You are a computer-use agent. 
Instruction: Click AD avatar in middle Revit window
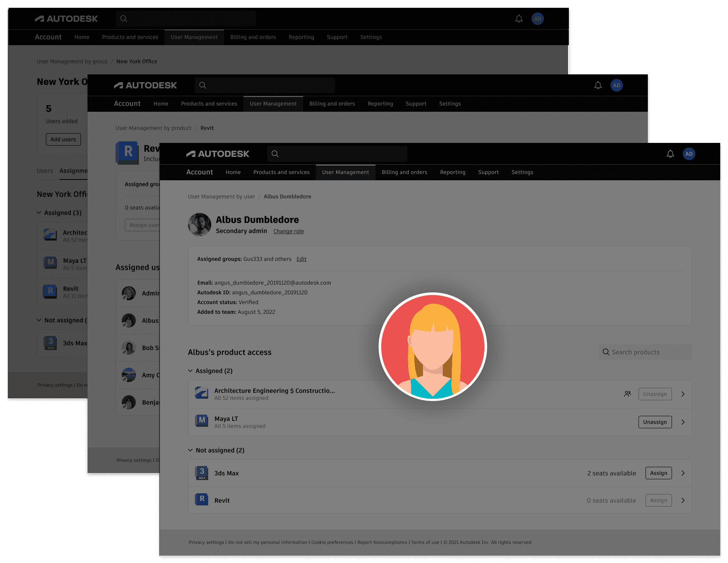point(616,85)
